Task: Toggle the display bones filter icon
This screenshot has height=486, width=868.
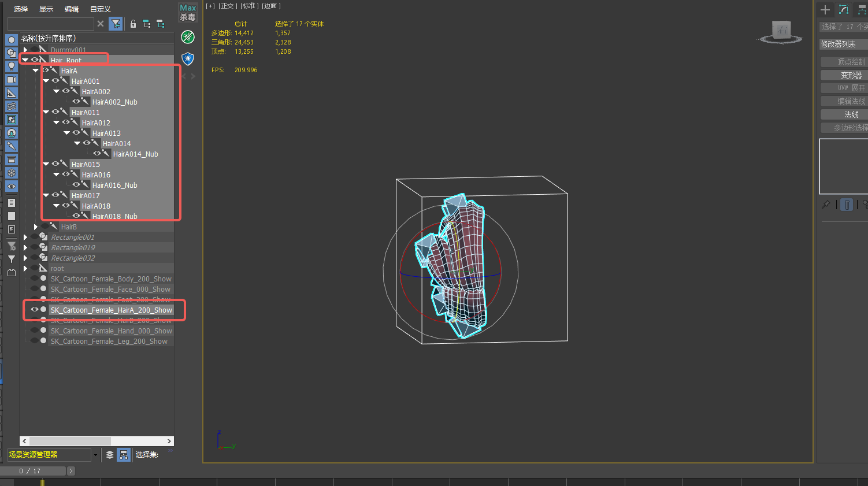Action: coord(12,146)
